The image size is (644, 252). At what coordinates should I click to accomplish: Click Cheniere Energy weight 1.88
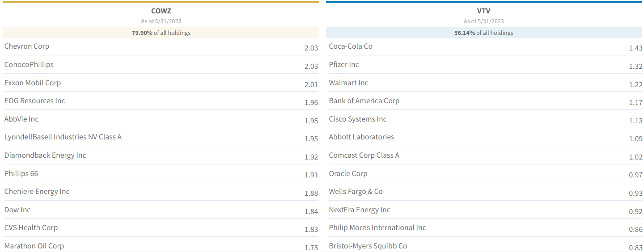point(311,193)
